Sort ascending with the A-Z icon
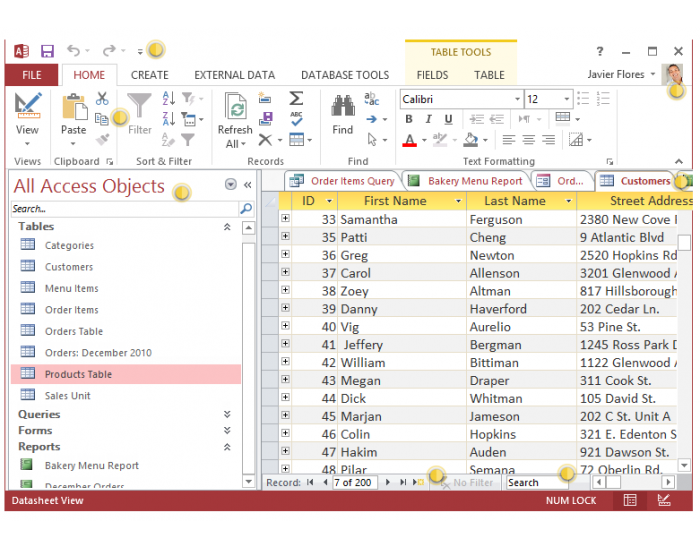The width and height of the screenshot is (700, 550). click(169, 98)
